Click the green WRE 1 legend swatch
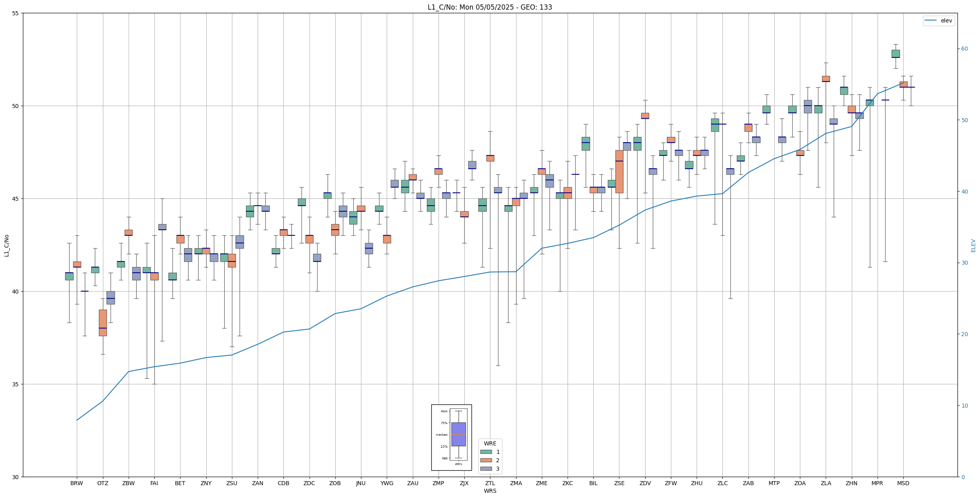Image resolution: width=980 pixels, height=498 pixels. (486, 452)
